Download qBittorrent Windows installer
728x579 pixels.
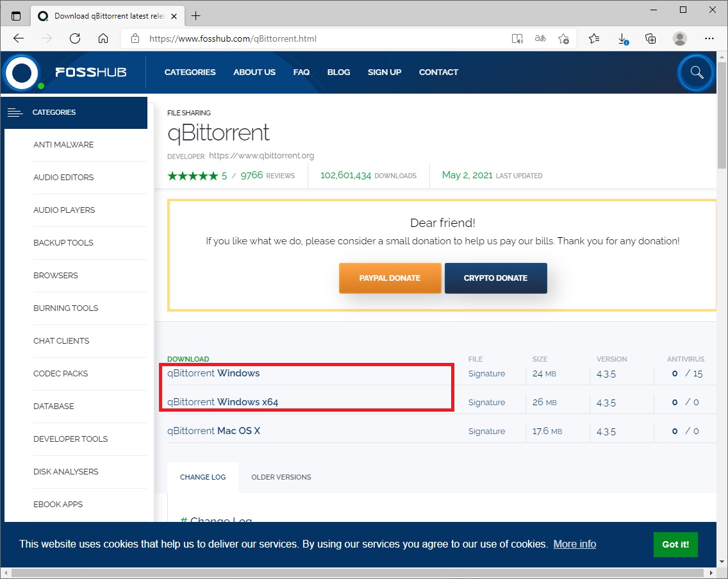(213, 373)
